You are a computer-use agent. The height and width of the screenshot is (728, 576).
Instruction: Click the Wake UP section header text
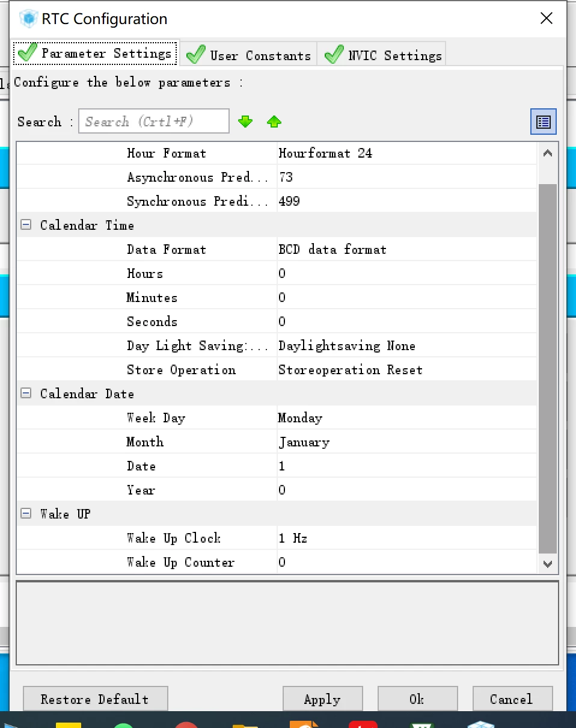pos(66,514)
